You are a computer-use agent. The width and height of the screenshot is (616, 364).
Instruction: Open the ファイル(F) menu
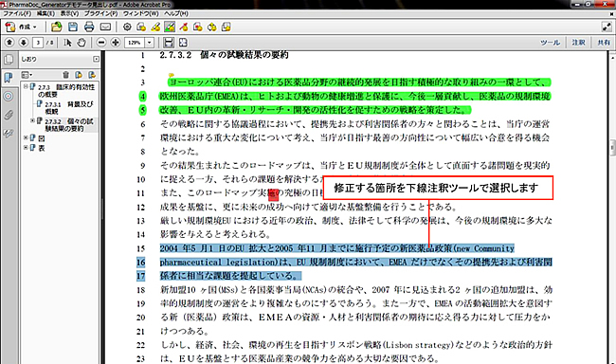point(17,13)
